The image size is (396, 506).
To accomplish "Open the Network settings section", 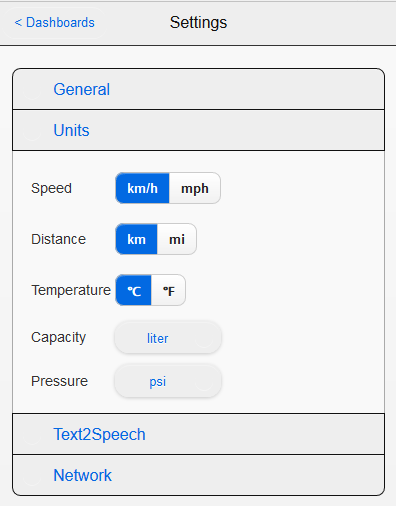I will click(x=198, y=475).
